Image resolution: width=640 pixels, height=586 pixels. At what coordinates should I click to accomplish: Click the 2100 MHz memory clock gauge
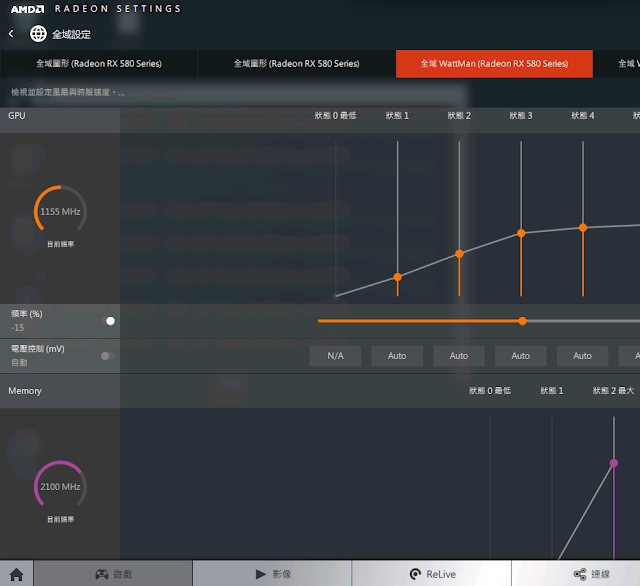[x=60, y=486]
